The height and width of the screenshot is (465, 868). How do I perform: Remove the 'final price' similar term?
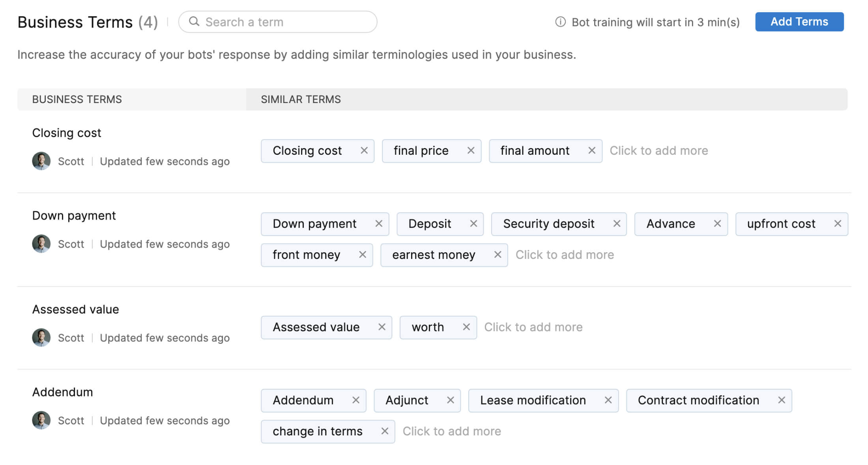471,150
